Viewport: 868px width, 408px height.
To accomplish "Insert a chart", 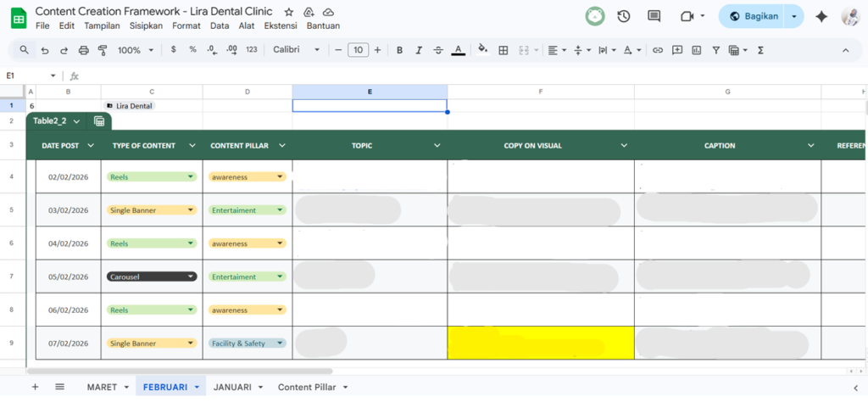I will click(697, 50).
